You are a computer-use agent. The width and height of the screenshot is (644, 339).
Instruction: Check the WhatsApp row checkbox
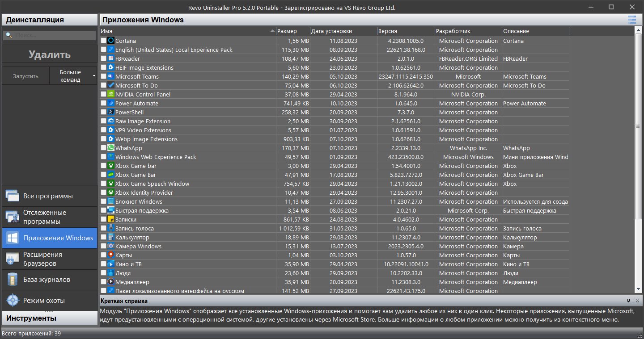104,148
